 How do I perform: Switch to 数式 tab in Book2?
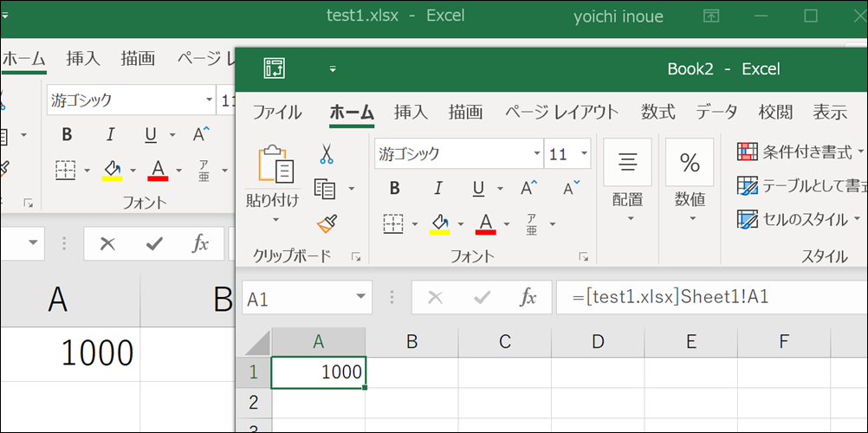point(658,113)
